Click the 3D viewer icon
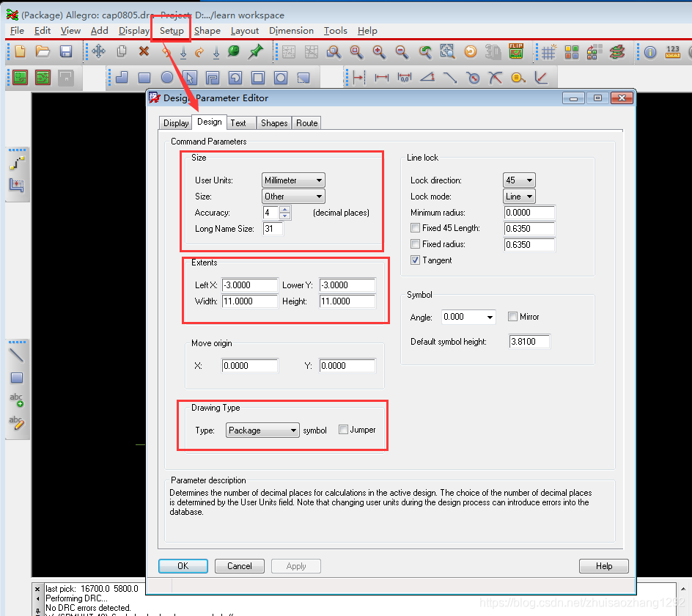Viewport: 692px width, 616px height. tap(493, 51)
